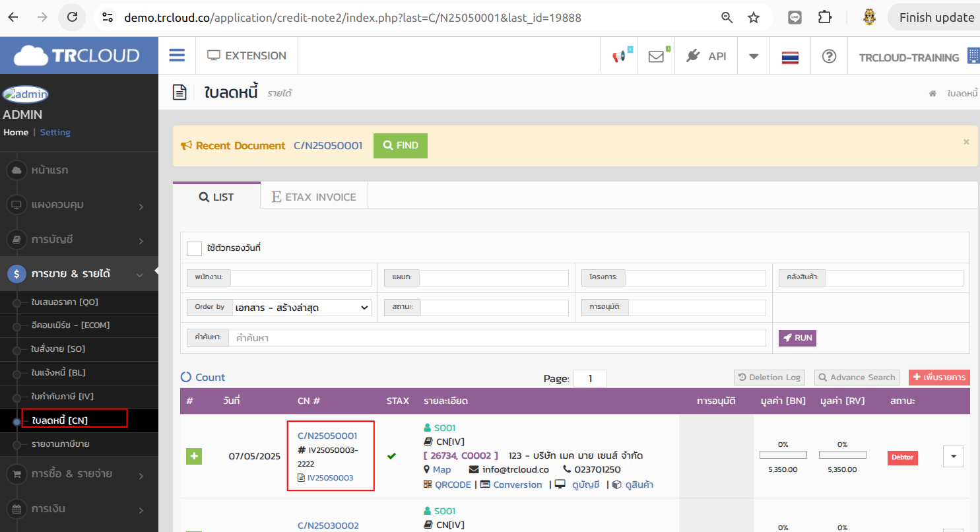The image size is (980, 532).
Task: Open the mail envelope icon
Action: pos(656,56)
